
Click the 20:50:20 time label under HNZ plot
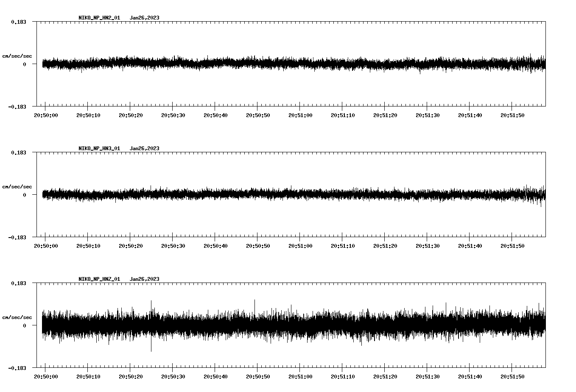click(131, 377)
